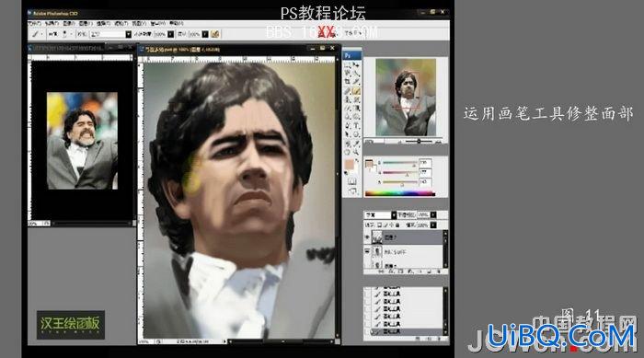
Task: Select the Eraser tool in the toolbox
Action: click(348, 108)
